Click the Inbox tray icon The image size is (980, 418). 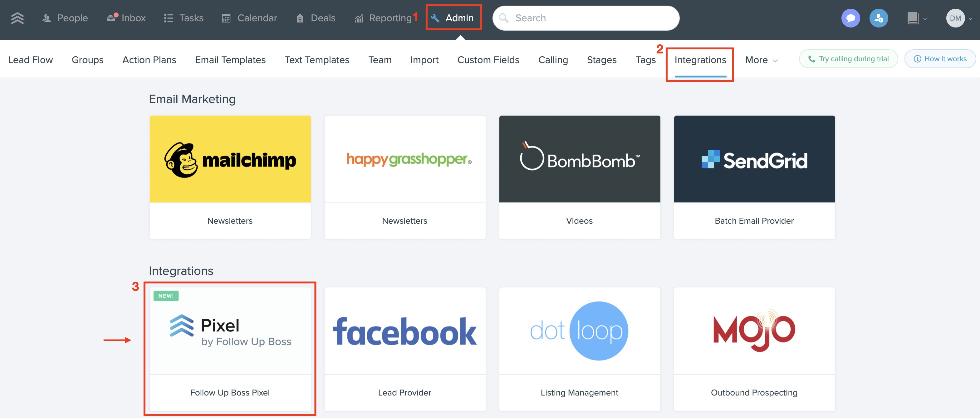point(111,17)
